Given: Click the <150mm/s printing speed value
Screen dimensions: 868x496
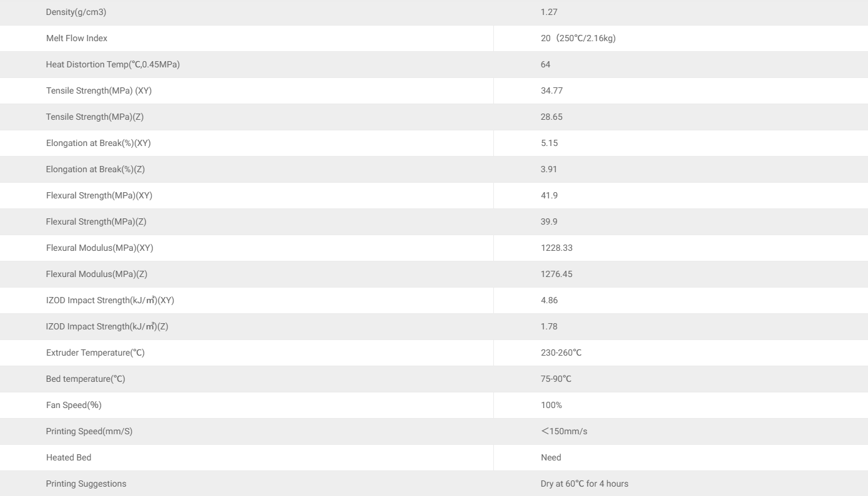Looking at the screenshot, I should (x=564, y=432).
